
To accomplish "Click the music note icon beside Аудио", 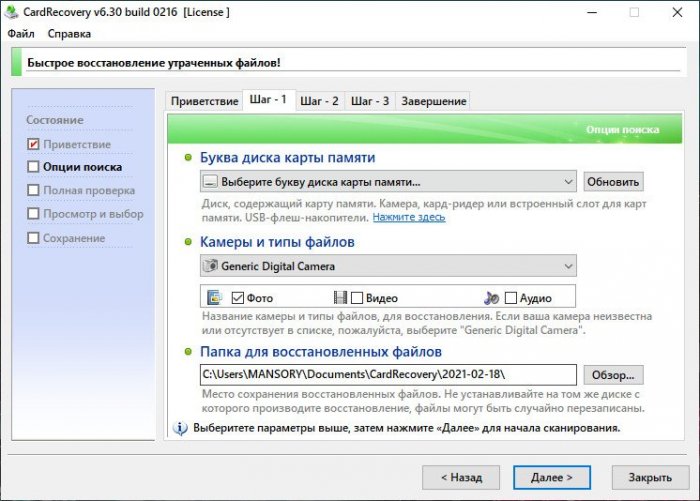I will pyautogui.click(x=491, y=297).
